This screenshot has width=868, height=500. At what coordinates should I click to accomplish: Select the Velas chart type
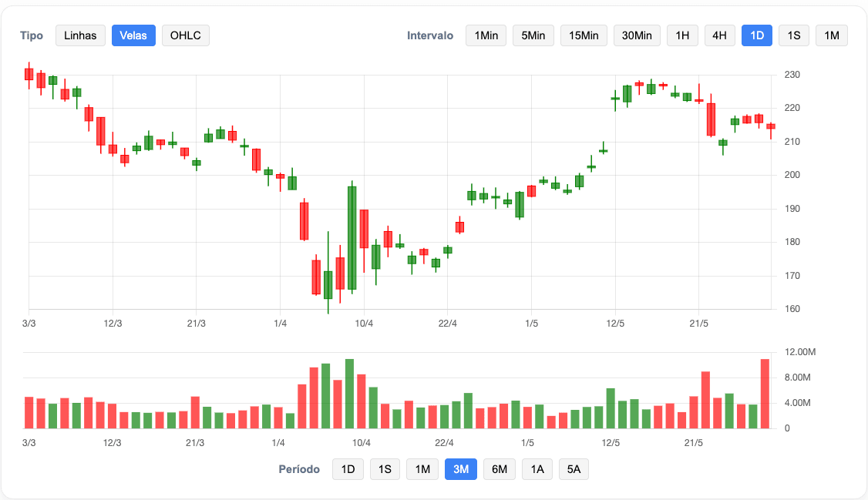coord(133,35)
